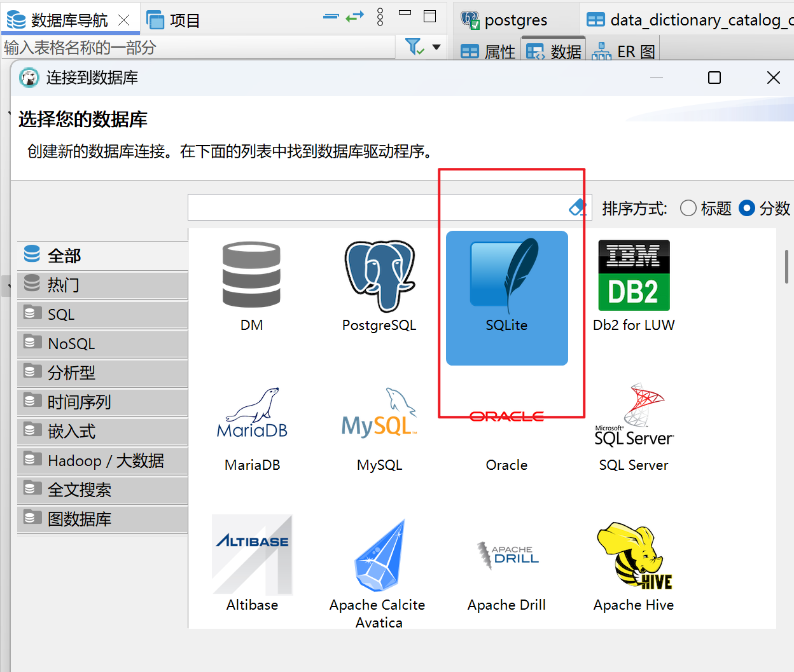Switch to 属性 tab

[x=488, y=51]
